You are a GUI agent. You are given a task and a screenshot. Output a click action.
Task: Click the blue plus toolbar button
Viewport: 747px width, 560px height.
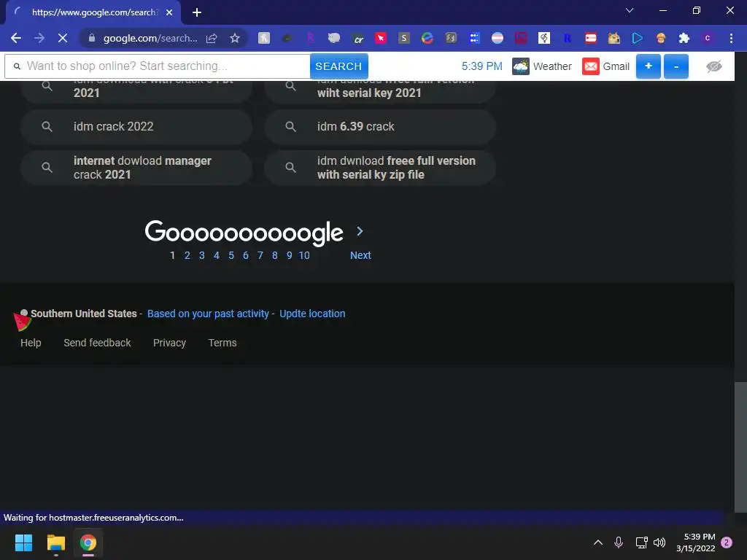[649, 66]
